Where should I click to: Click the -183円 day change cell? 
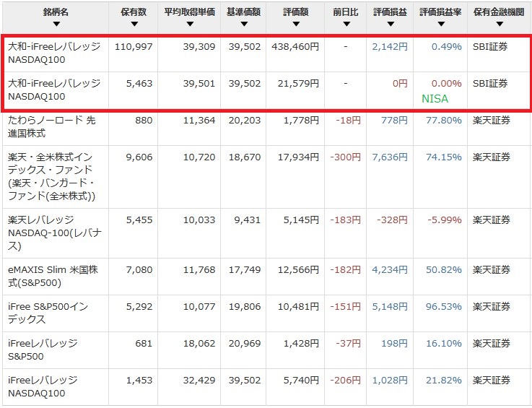click(x=345, y=220)
